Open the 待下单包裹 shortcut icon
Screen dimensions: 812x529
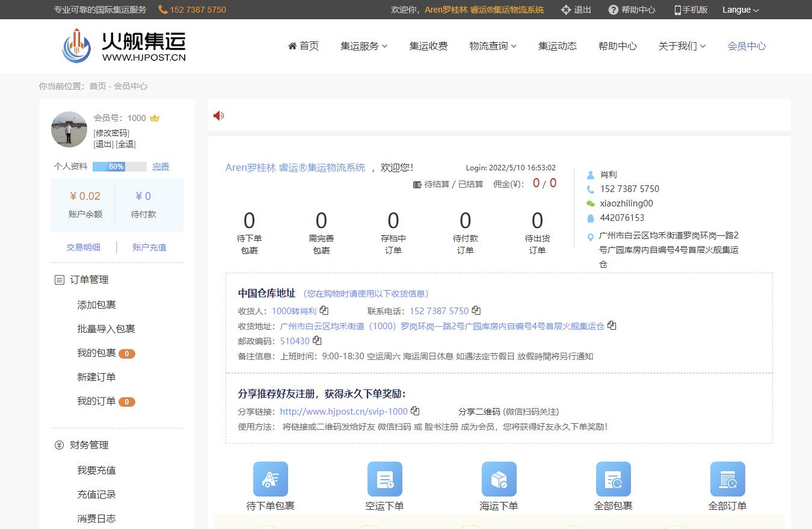coord(271,479)
